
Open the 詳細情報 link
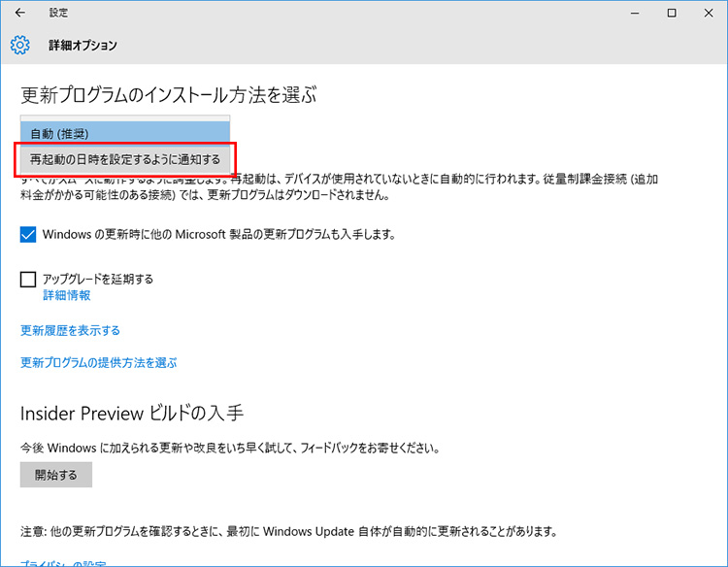pos(67,295)
